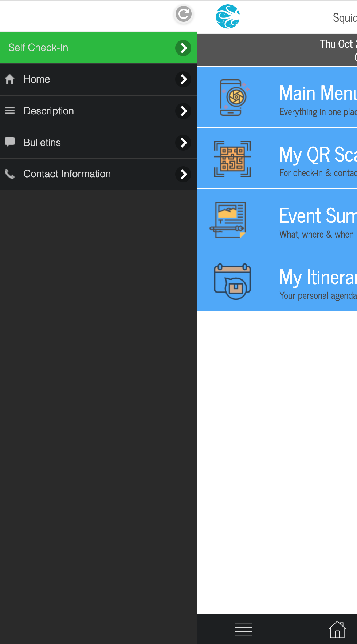Click the 'For check-in & contact' subtitle

318,173
